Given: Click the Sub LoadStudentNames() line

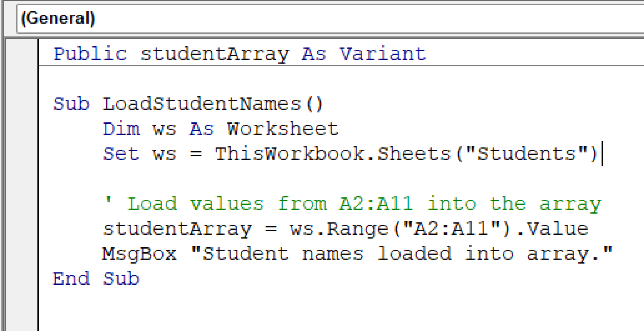Looking at the screenshot, I should [189, 104].
